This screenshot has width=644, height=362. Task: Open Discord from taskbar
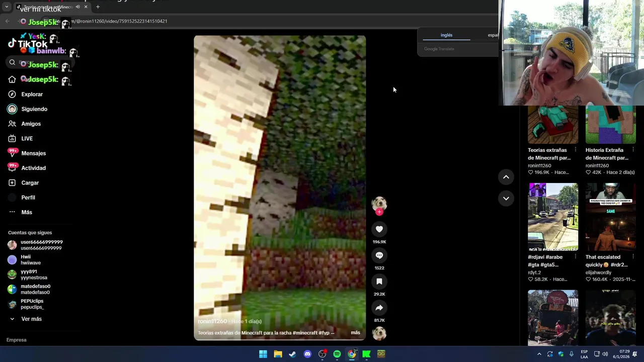tap(307, 354)
